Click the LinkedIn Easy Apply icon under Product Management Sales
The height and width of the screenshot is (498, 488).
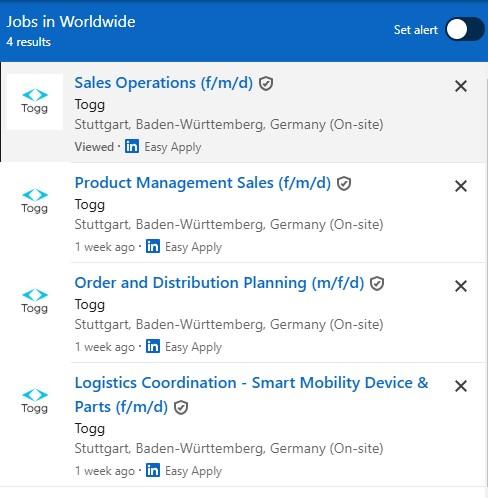coord(153,246)
